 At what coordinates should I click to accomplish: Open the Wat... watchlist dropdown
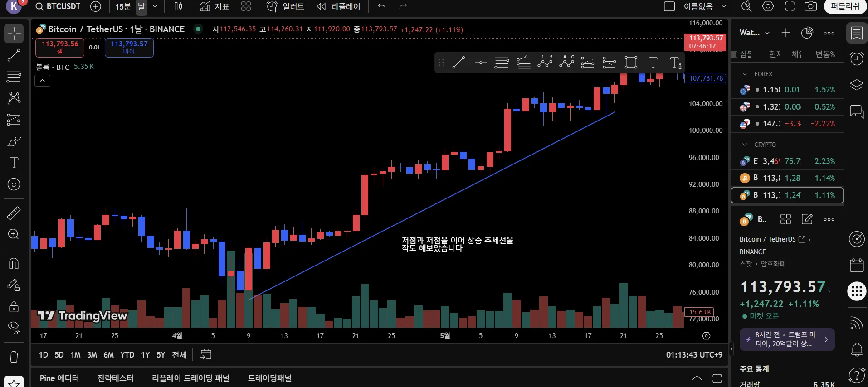click(755, 33)
